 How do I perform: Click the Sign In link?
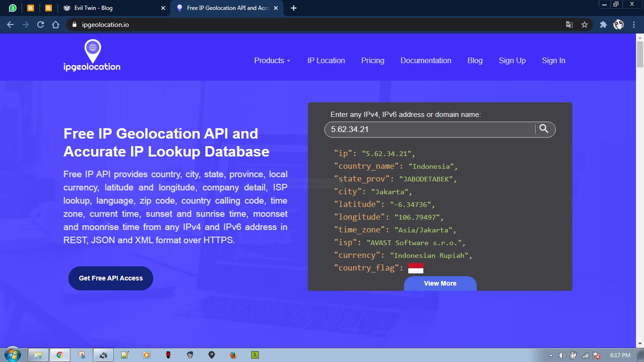pyautogui.click(x=553, y=60)
